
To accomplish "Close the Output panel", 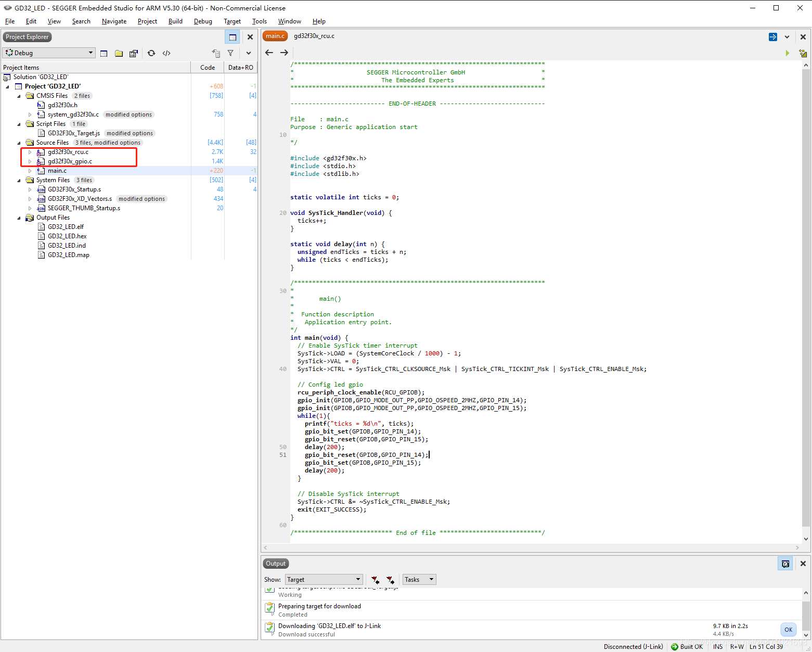I will pos(803,564).
